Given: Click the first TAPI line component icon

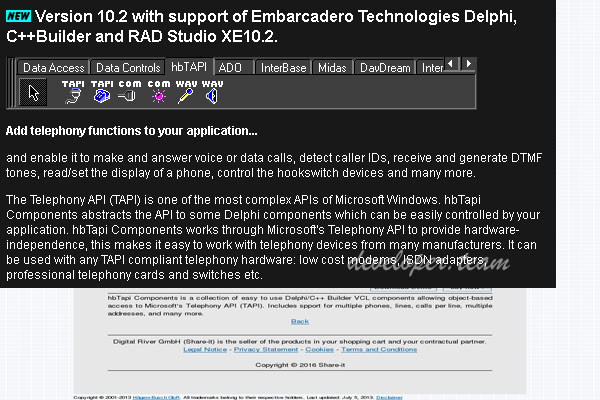Looking at the screenshot, I should 73,93.
